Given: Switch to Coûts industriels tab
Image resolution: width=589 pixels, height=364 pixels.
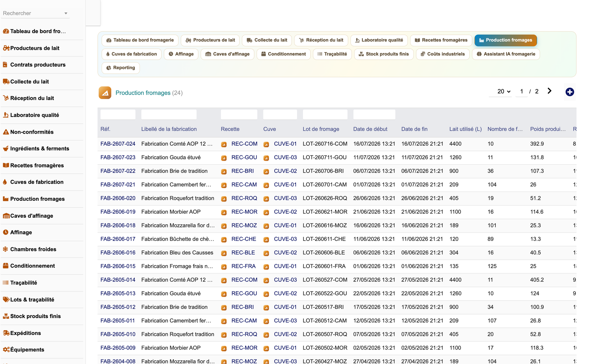Looking at the screenshot, I should pyautogui.click(x=443, y=54).
